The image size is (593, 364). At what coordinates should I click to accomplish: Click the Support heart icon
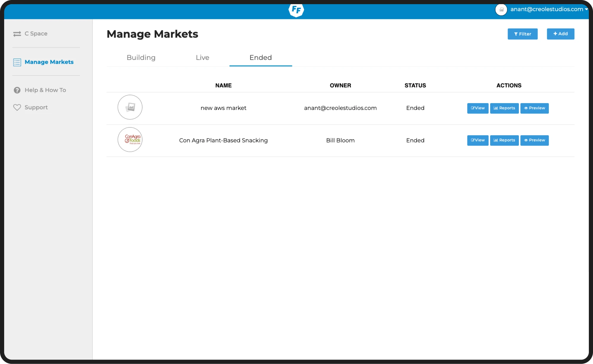pyautogui.click(x=17, y=107)
